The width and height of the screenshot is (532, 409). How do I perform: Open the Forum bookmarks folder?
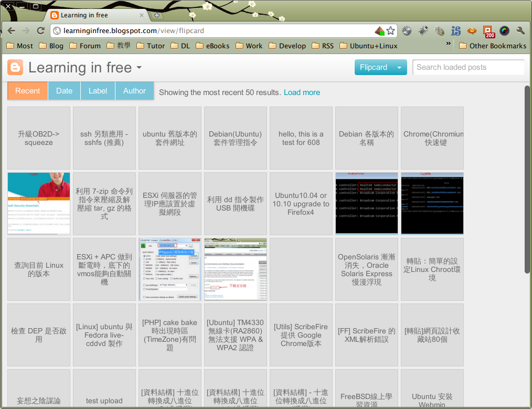(x=85, y=46)
